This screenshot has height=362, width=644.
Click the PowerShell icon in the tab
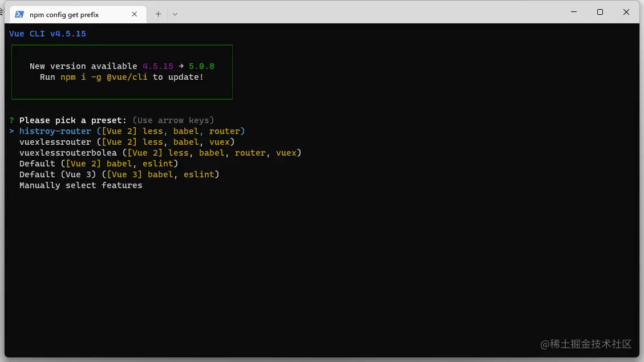click(19, 14)
